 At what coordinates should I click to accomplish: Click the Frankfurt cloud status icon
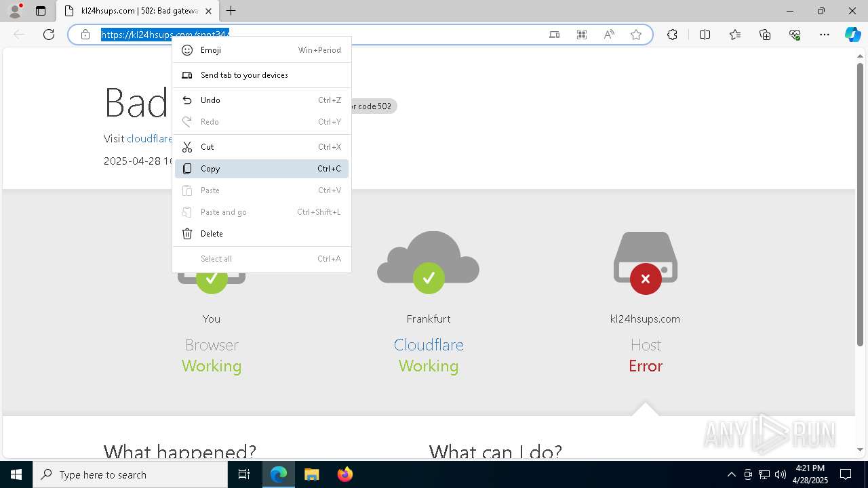pyautogui.click(x=429, y=262)
